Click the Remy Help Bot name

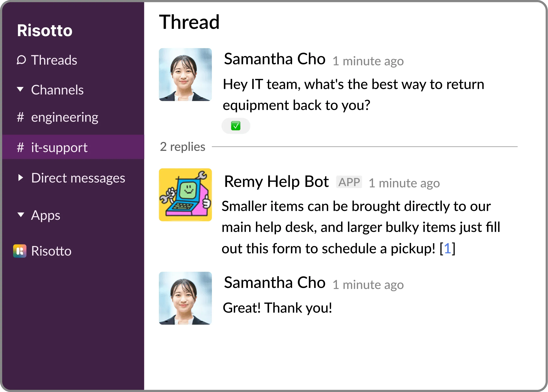pyautogui.click(x=276, y=182)
